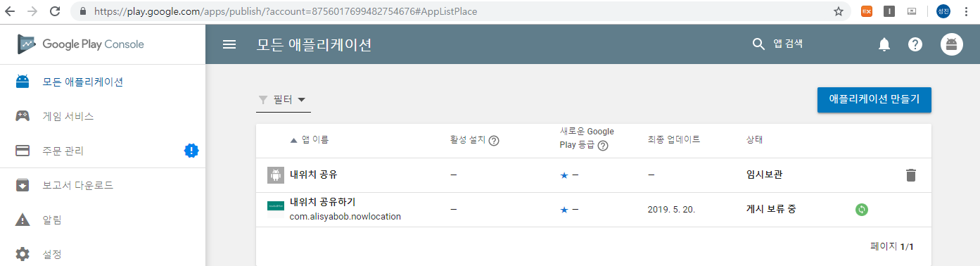The image size is (980, 266).
Task: Toggle the hamburger navigation menu
Action: coord(229,44)
